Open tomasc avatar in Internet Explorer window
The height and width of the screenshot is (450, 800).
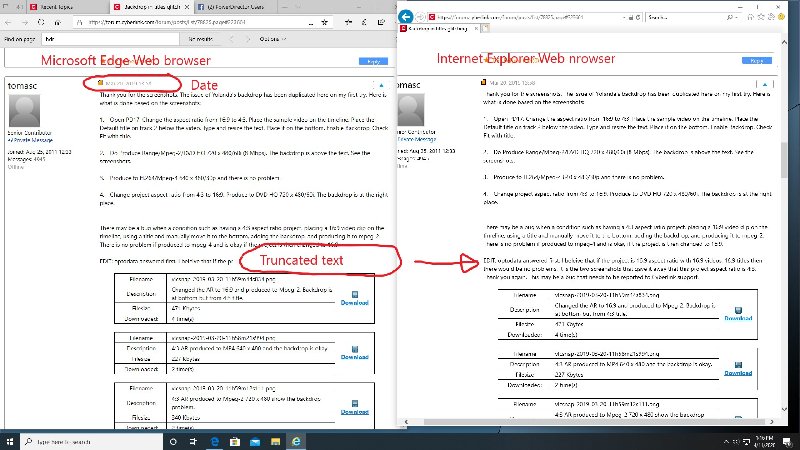(x=410, y=109)
